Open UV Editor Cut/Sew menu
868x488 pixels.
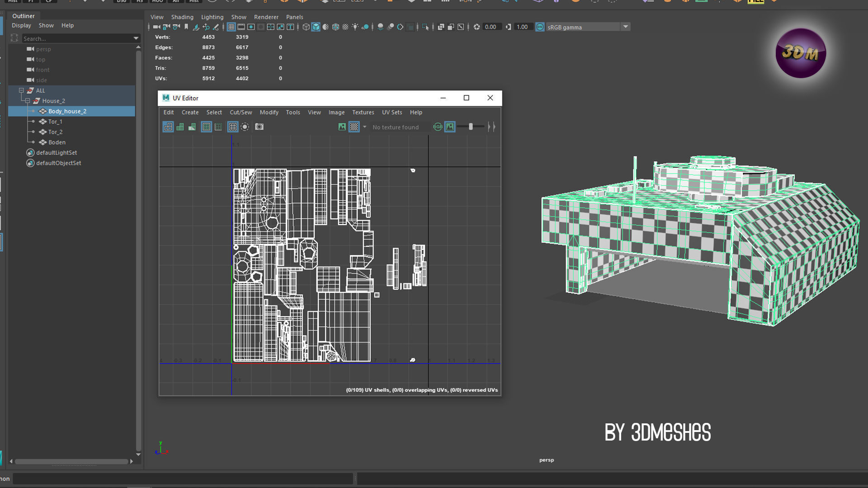coord(241,113)
